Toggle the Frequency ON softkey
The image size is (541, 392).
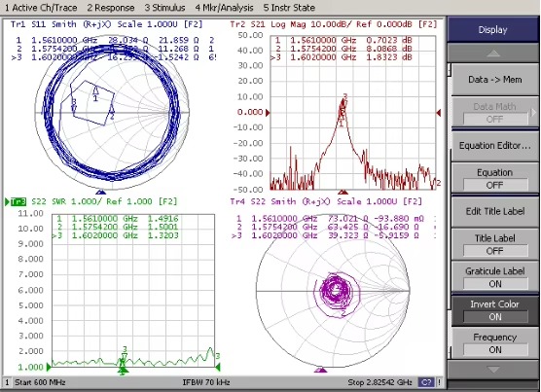[494, 343]
